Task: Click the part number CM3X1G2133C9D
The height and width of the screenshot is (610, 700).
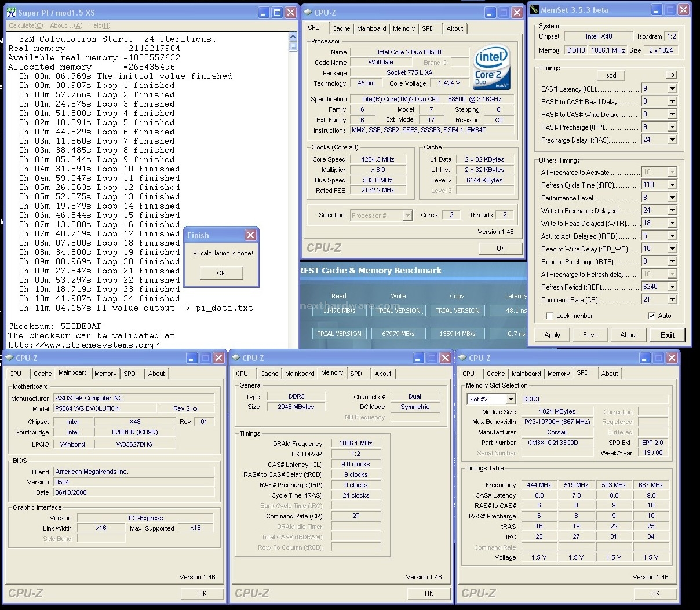Action: point(557,443)
